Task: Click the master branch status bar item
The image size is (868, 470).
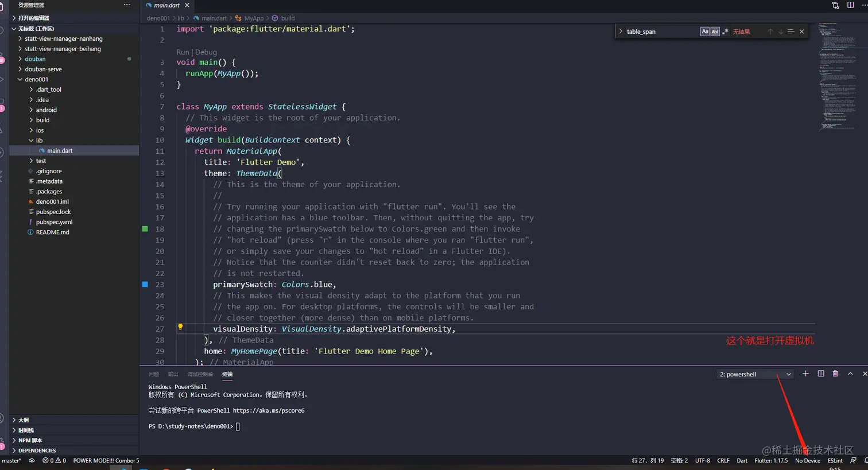Action: [x=11, y=461]
